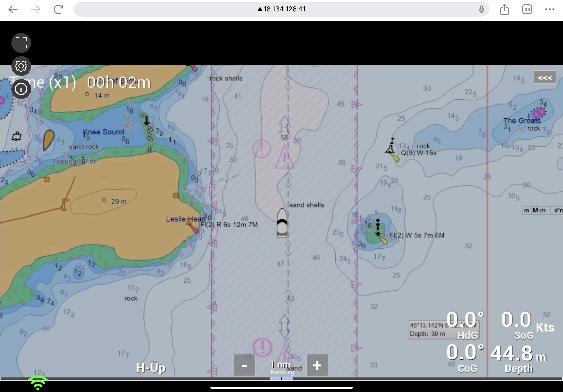This screenshot has width=563, height=392.
Task: Click the Leslie Head light marker
Action: coord(193,227)
